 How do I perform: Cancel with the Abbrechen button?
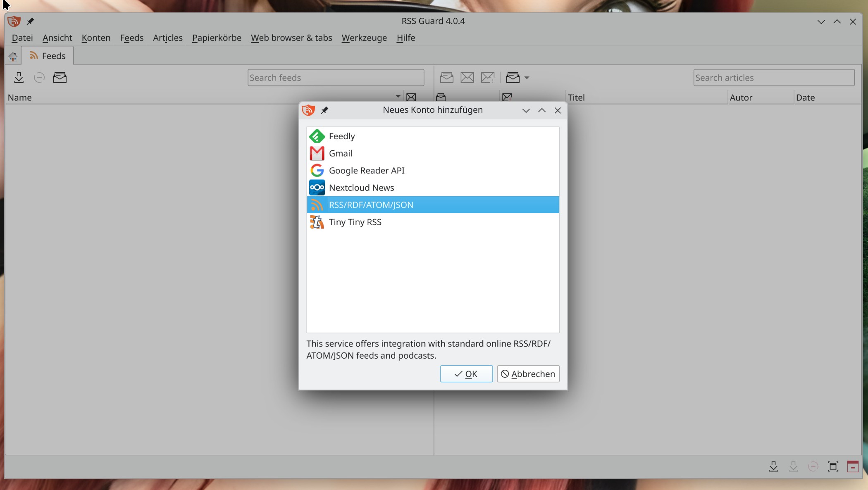click(528, 374)
